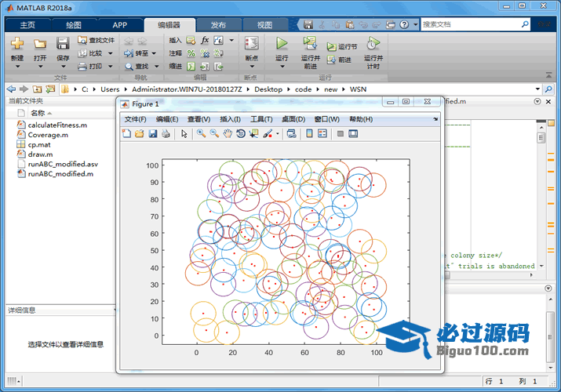Open a file with the Open folder icon
This screenshot has height=392, width=561.
[40, 44]
